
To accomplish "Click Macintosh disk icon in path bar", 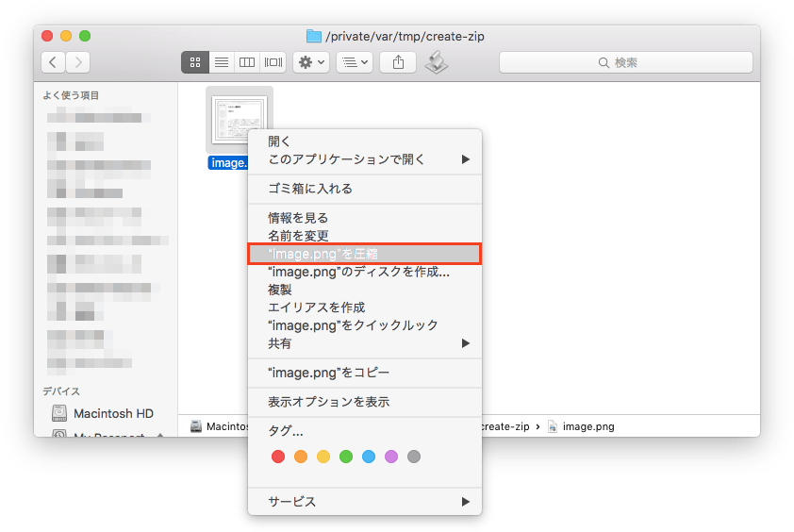I will coord(196,426).
